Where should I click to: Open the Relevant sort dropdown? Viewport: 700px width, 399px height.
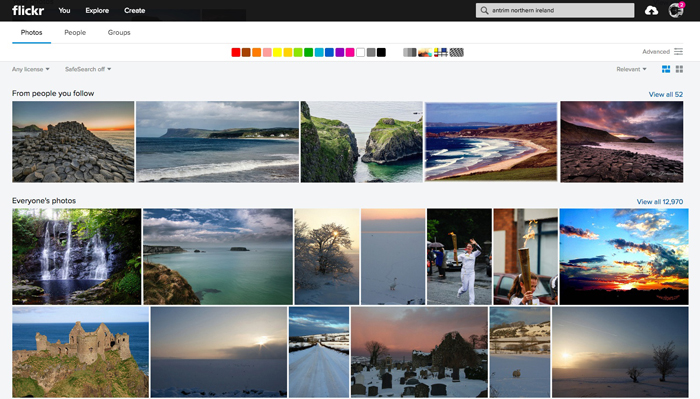(x=631, y=69)
